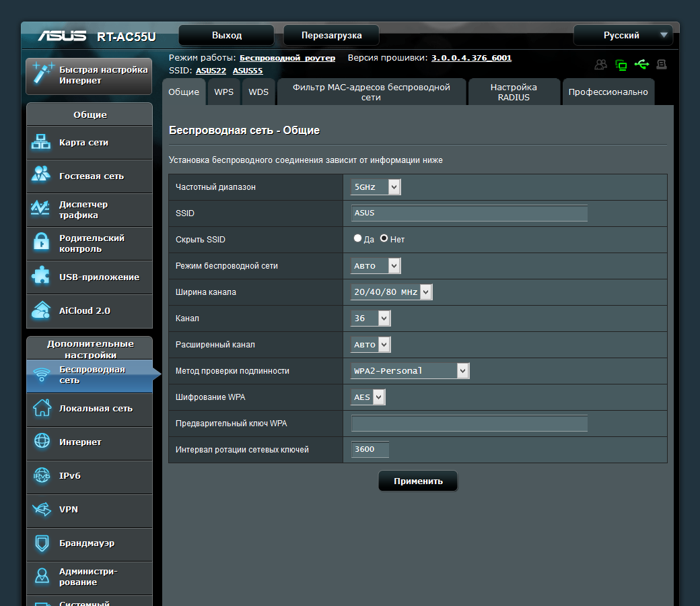
Task: Select 'Да' radio to hide SSID
Action: (358, 238)
